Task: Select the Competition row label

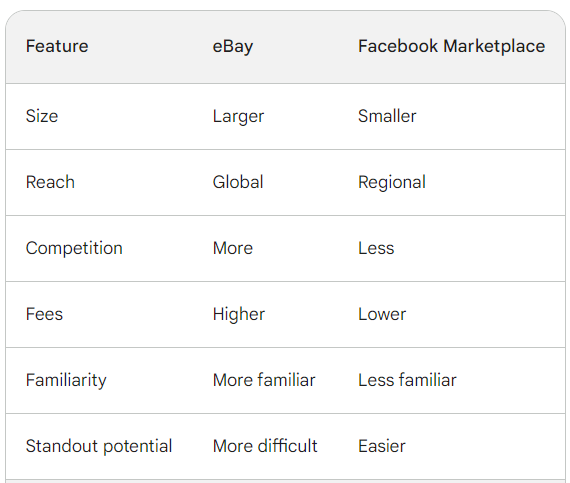Action: click(x=74, y=249)
